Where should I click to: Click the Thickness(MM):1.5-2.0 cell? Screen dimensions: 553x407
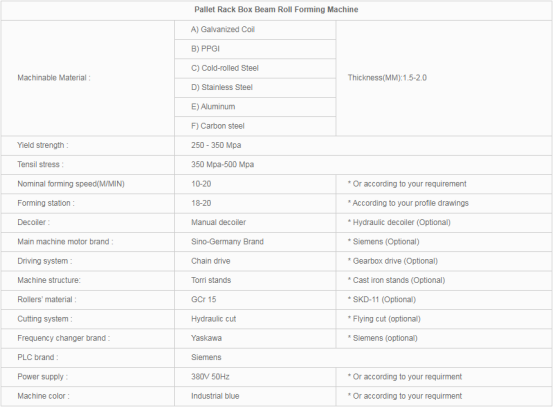tap(444, 78)
